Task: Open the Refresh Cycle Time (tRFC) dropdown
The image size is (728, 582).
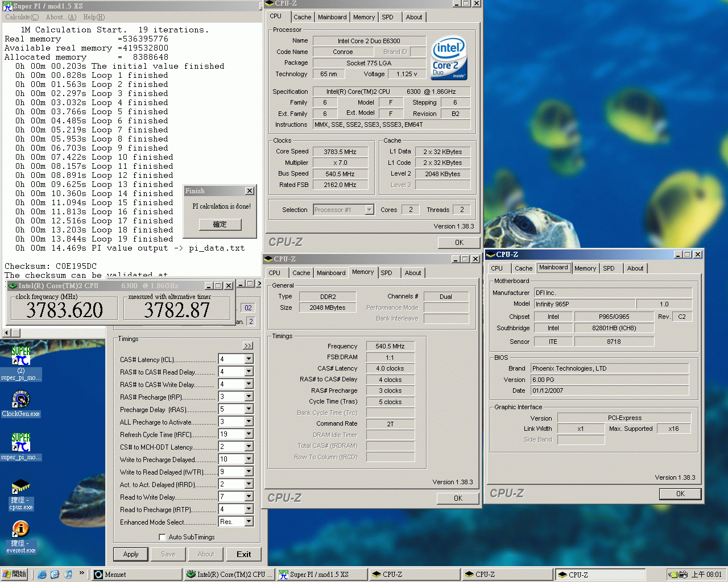Action: [x=249, y=434]
